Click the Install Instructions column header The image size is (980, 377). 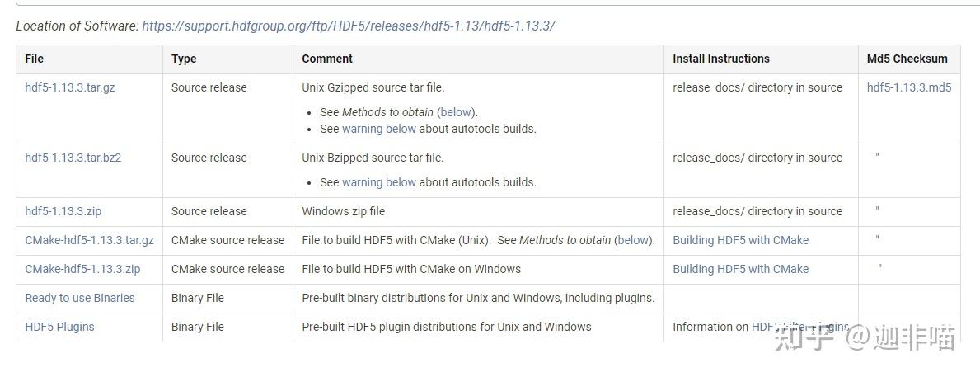pos(720,59)
